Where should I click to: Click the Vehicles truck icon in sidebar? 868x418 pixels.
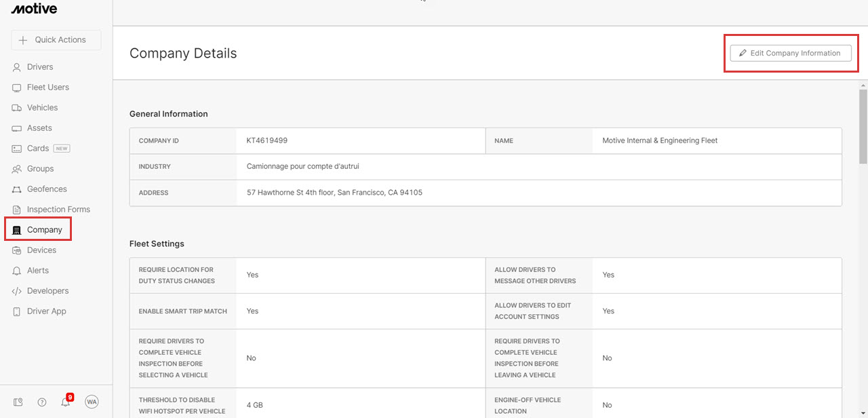(17, 108)
